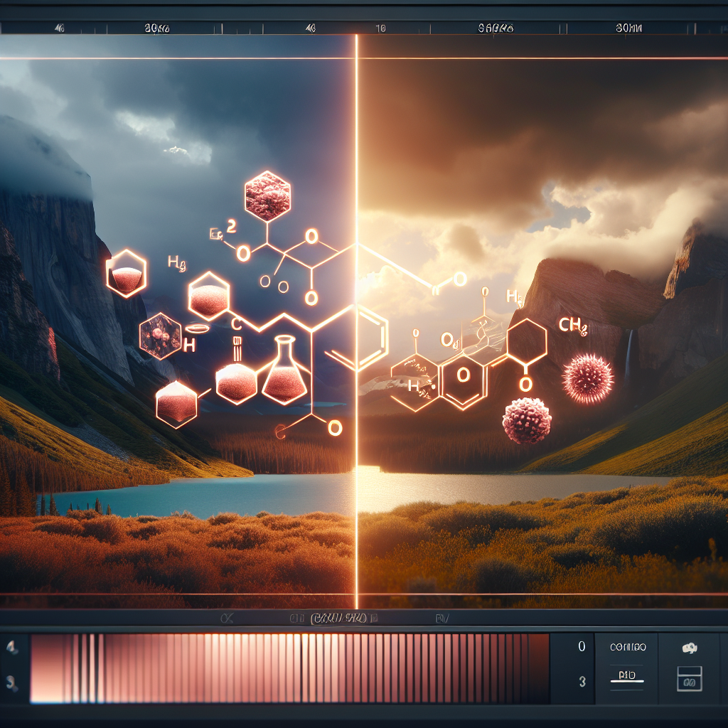Click the row number "4" left of the gradient
The height and width of the screenshot is (728, 728).
[11, 647]
